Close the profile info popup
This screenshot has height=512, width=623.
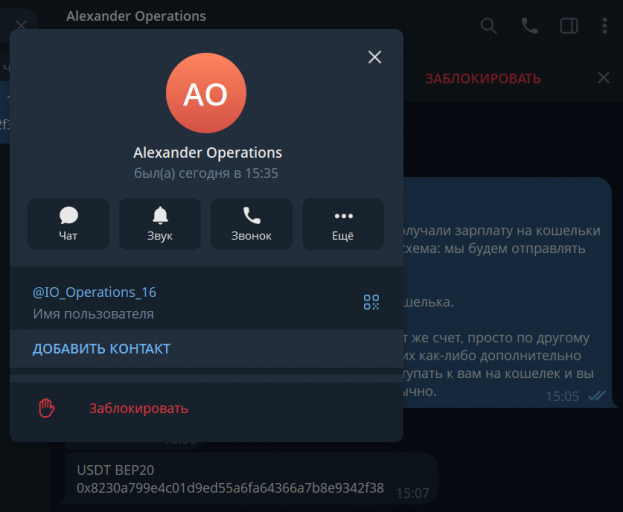375,57
